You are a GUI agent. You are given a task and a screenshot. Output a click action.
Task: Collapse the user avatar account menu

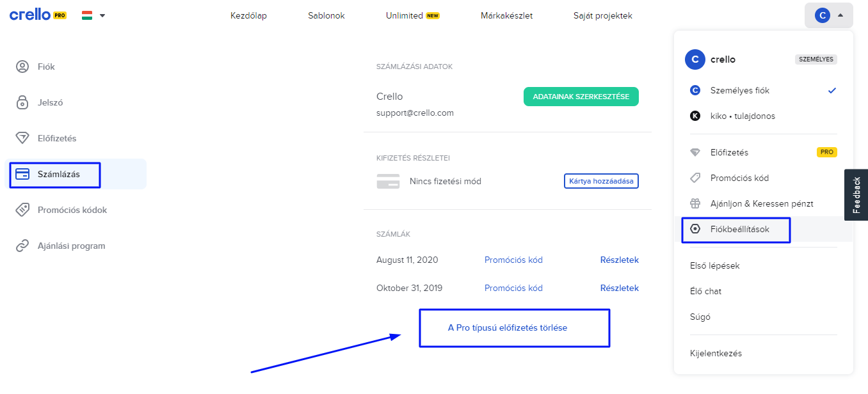point(828,15)
